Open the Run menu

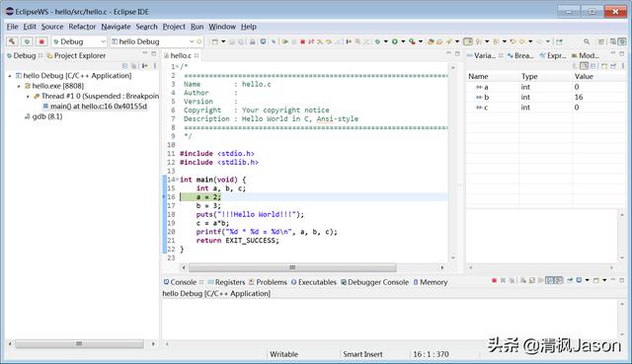(x=197, y=27)
